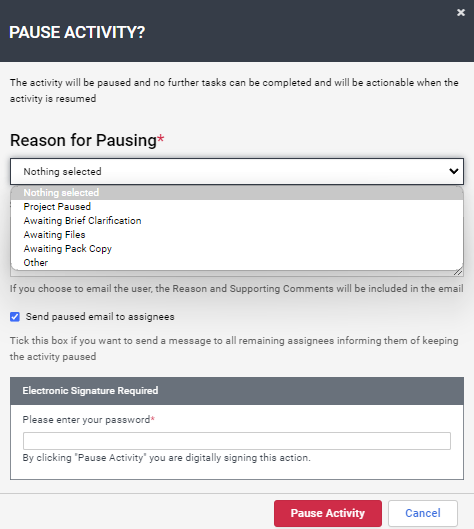
Task: Click the red Pause Activity button
Action: (x=328, y=513)
